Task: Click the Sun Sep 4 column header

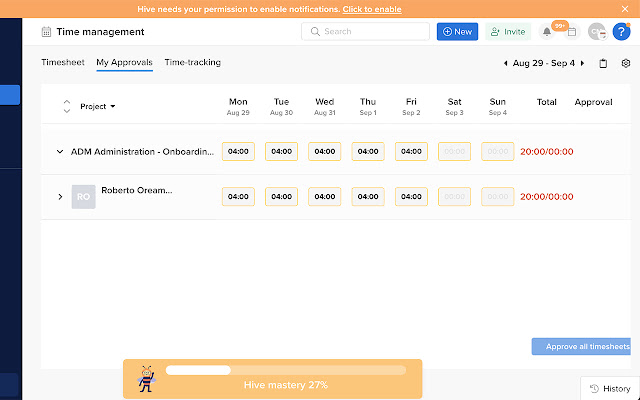Action: click(498, 107)
